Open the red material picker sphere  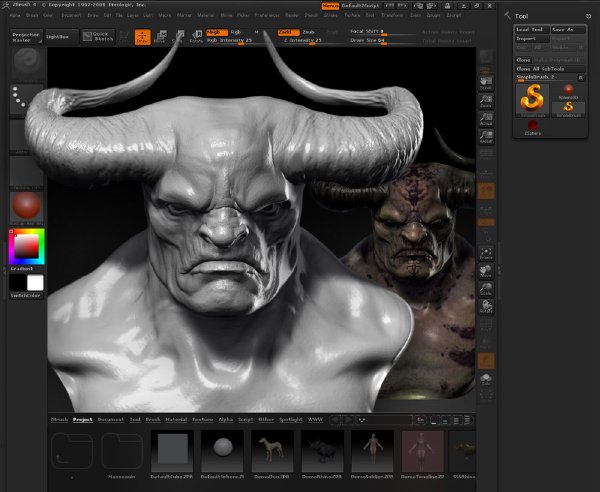(x=26, y=207)
